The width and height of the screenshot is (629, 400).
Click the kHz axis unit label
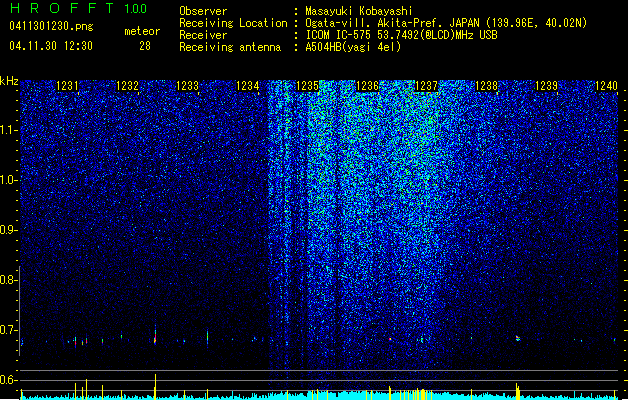pos(9,81)
